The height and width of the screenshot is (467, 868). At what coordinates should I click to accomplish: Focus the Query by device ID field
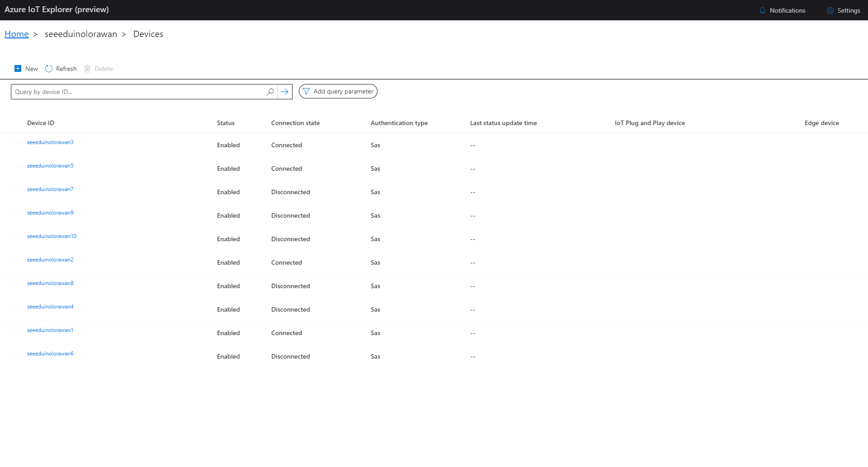[138, 92]
